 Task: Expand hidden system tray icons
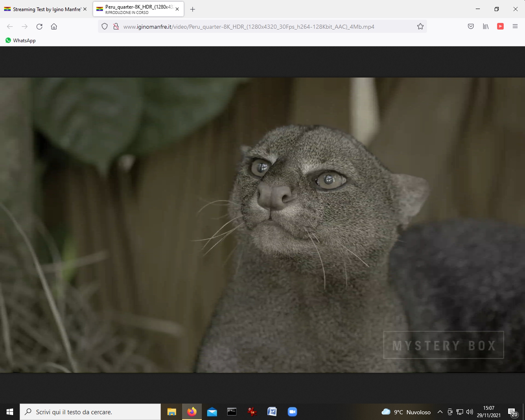[440, 412]
